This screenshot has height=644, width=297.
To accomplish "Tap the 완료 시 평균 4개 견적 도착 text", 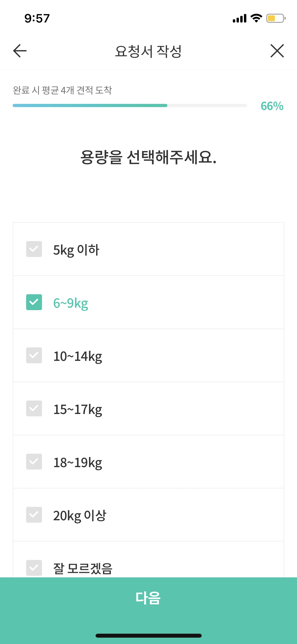I will (63, 90).
